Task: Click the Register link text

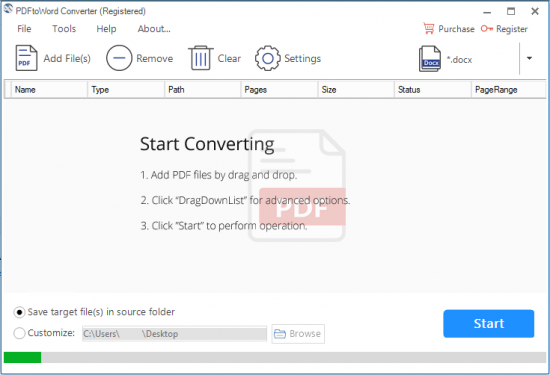Action: click(x=512, y=29)
